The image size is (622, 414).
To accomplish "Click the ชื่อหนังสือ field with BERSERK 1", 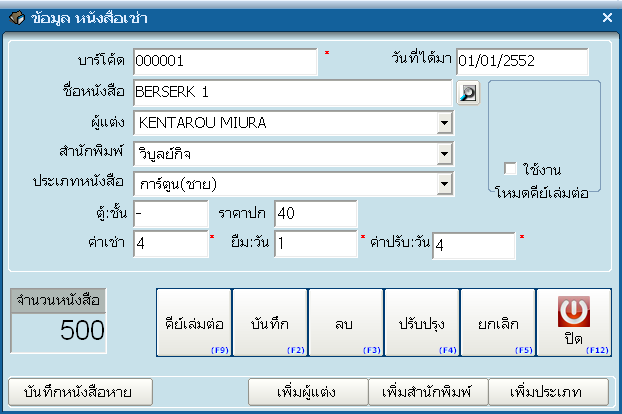I will coord(293,92).
